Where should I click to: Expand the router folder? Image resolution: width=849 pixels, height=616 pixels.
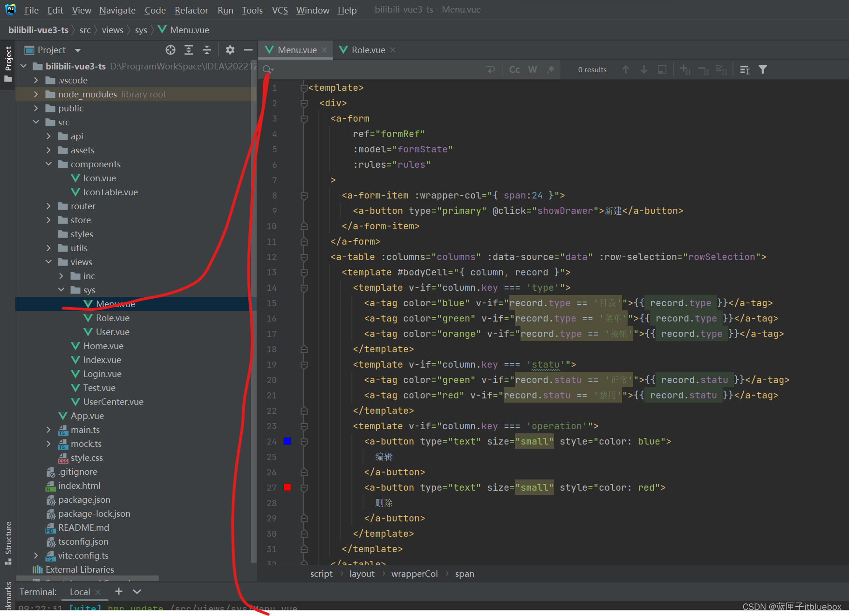48,206
